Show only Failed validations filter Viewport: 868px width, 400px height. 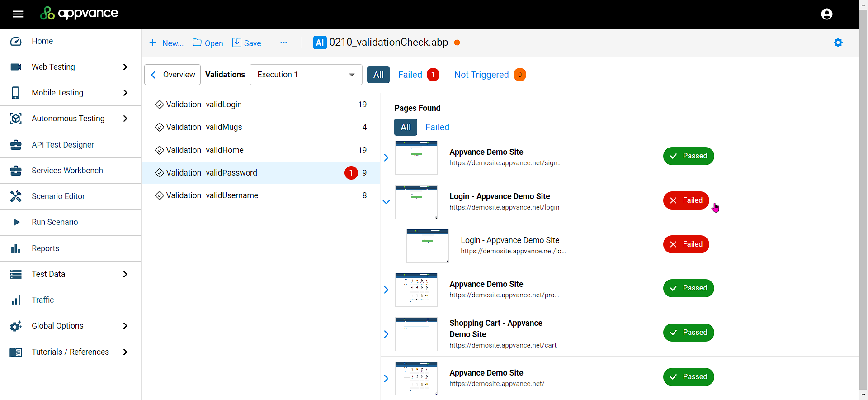pyautogui.click(x=410, y=75)
